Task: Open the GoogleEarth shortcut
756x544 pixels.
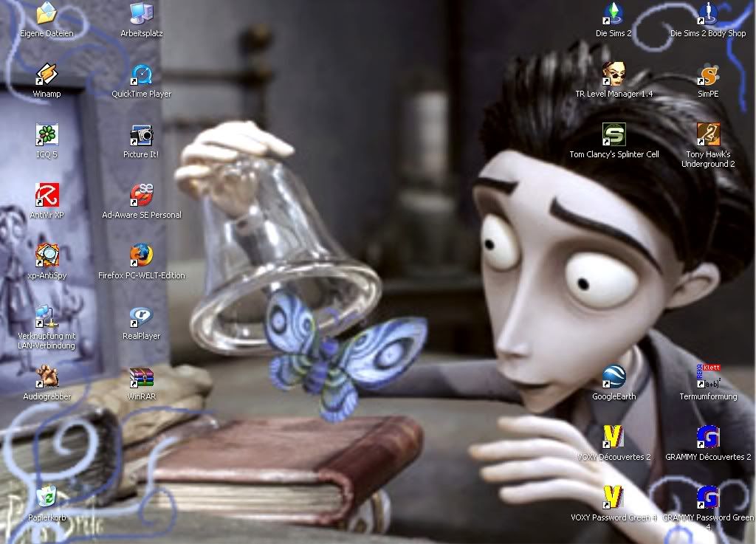Action: pyautogui.click(x=614, y=376)
